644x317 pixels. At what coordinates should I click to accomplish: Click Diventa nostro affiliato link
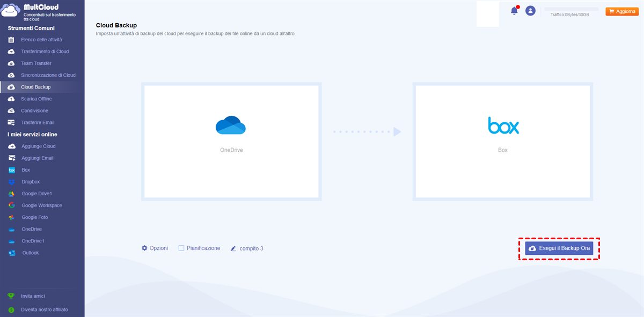[x=45, y=309]
